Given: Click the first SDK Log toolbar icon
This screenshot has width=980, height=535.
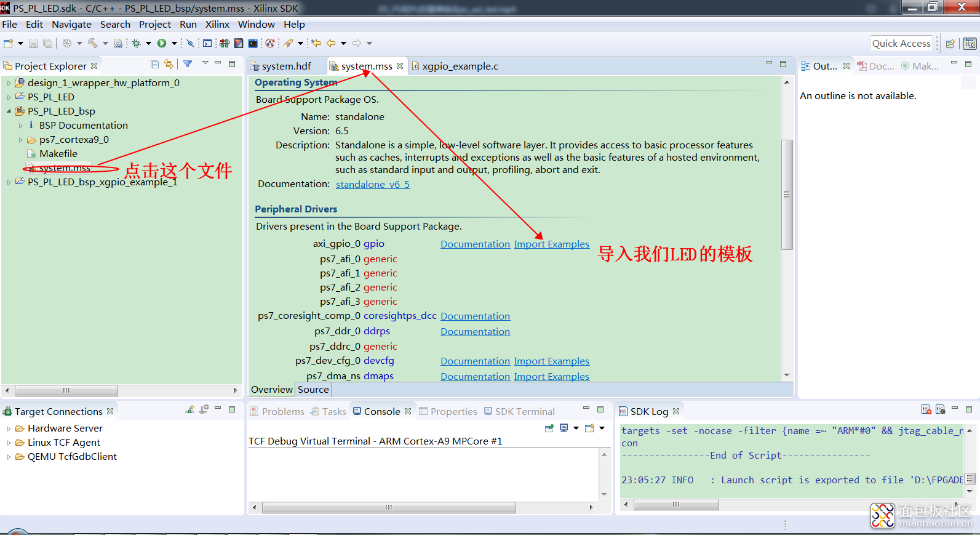Looking at the screenshot, I should click(926, 409).
